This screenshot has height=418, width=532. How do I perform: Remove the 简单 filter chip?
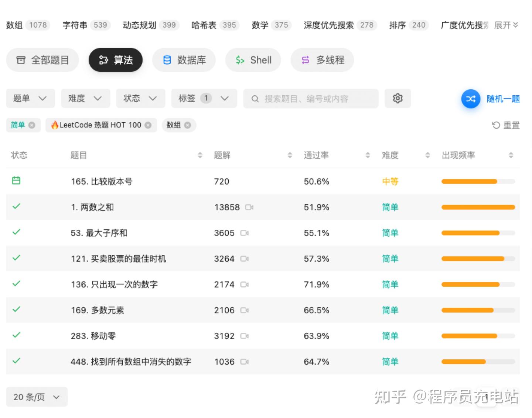pos(33,125)
